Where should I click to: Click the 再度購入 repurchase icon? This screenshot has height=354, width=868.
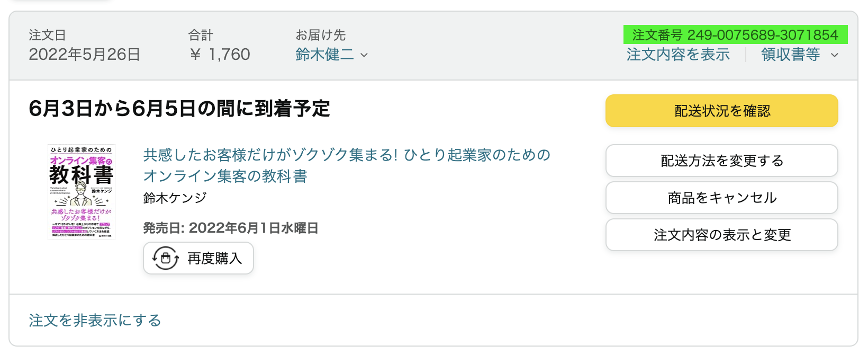point(165,258)
